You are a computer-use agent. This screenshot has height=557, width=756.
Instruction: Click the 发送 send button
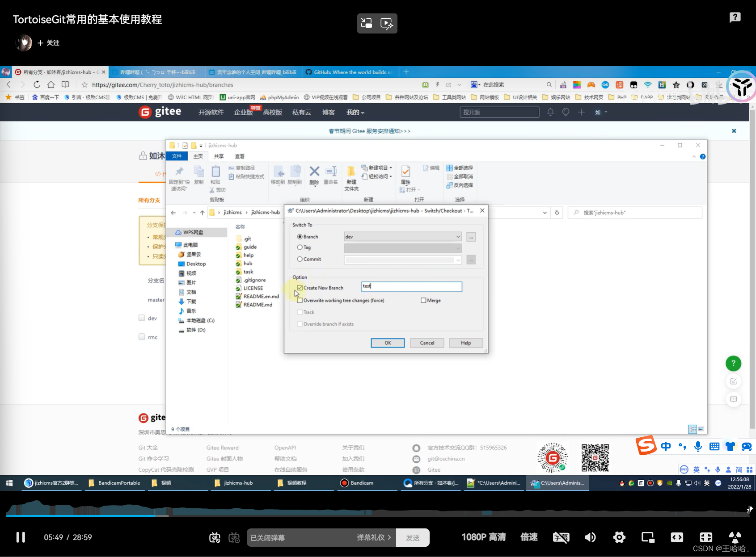click(413, 537)
